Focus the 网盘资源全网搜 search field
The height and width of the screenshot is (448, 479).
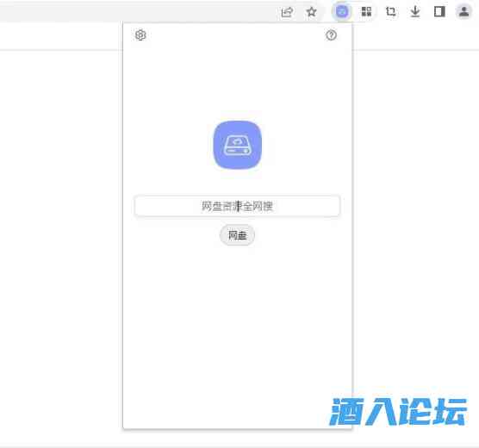[237, 206]
